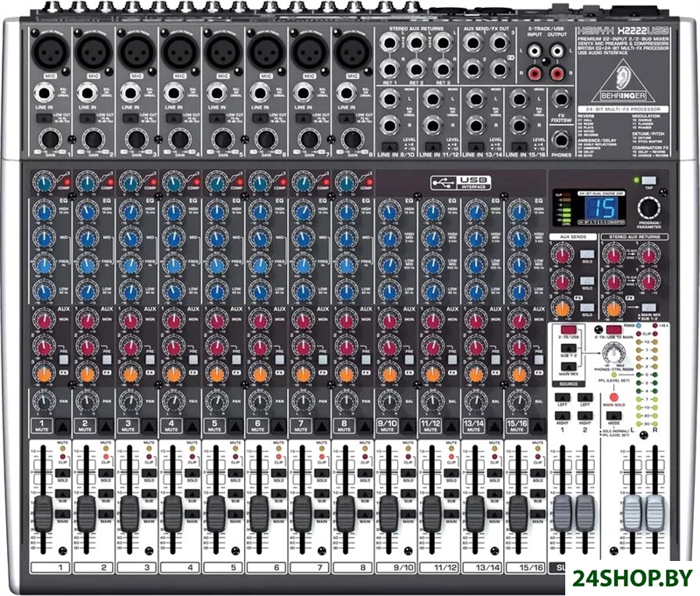Toggle channel 7 LOW CUT switch

[x=303, y=118]
